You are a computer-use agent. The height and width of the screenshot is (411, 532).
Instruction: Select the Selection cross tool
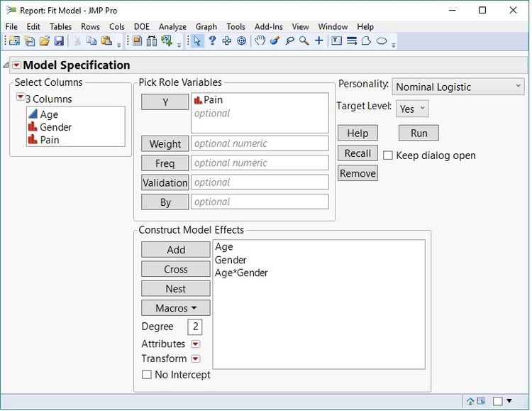pyautogui.click(x=227, y=41)
